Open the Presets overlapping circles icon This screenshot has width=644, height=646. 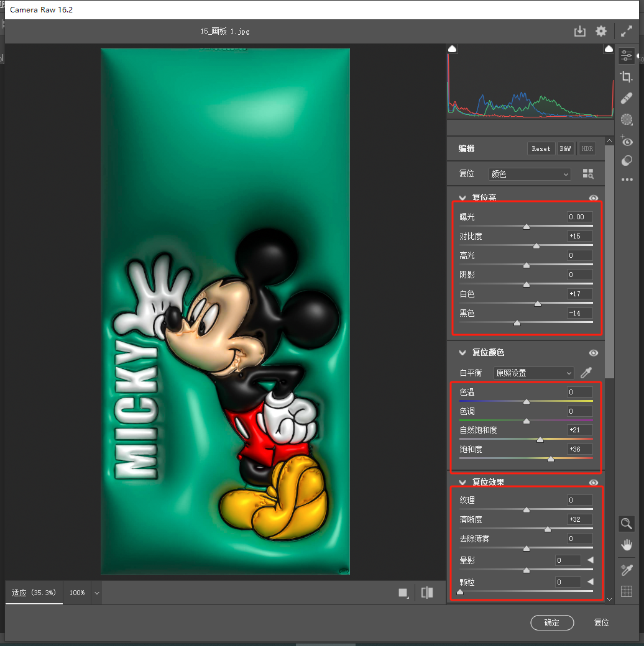(627, 161)
